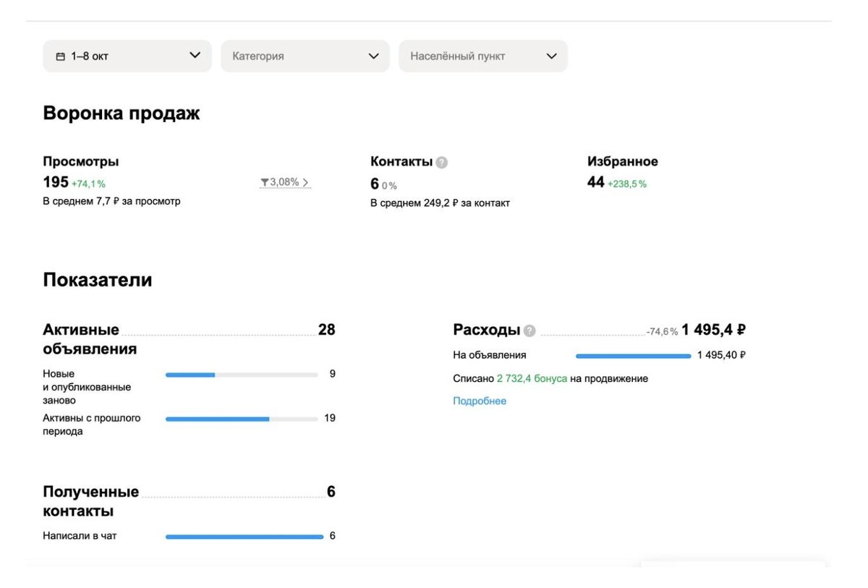Click the right arrow after 3,08% conversion

point(306,182)
